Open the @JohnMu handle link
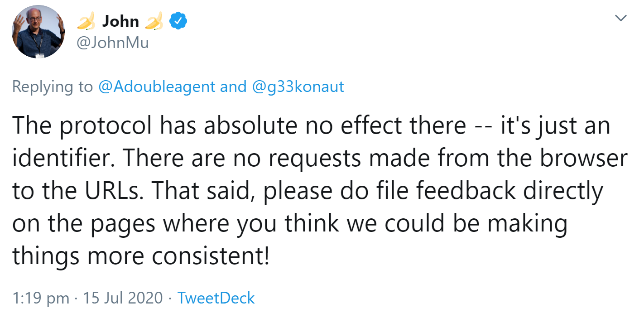Viewport: 644px width, 318px height. click(113, 43)
